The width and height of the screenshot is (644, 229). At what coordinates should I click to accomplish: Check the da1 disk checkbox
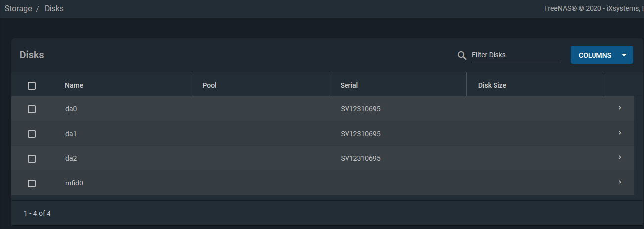(32, 134)
